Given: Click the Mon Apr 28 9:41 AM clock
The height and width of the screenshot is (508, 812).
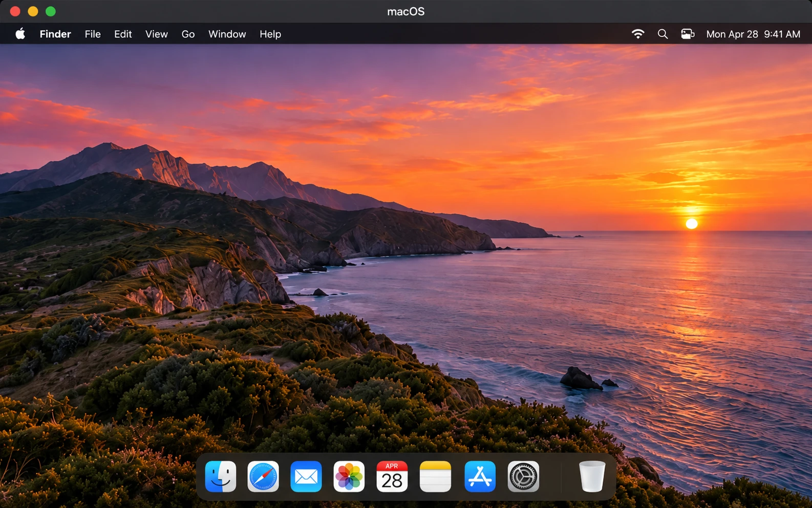Looking at the screenshot, I should click(x=753, y=34).
